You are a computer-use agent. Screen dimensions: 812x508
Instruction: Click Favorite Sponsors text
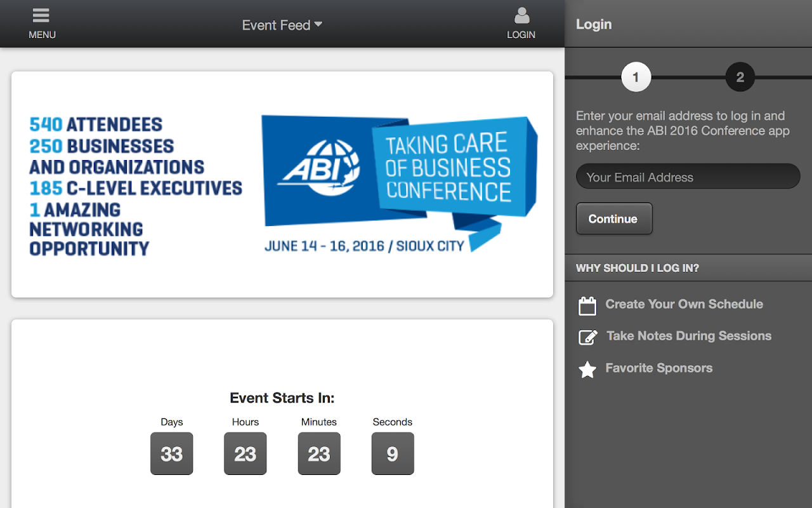coord(658,368)
